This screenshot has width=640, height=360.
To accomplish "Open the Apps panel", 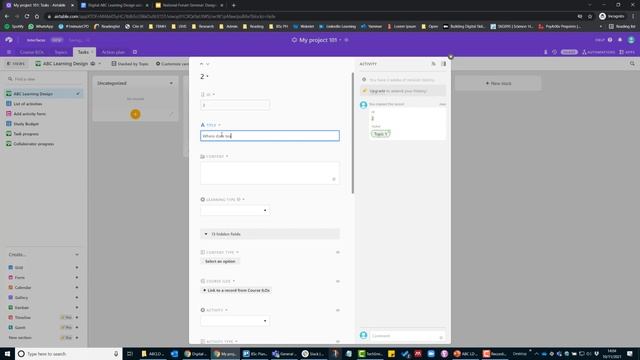I will [627, 52].
